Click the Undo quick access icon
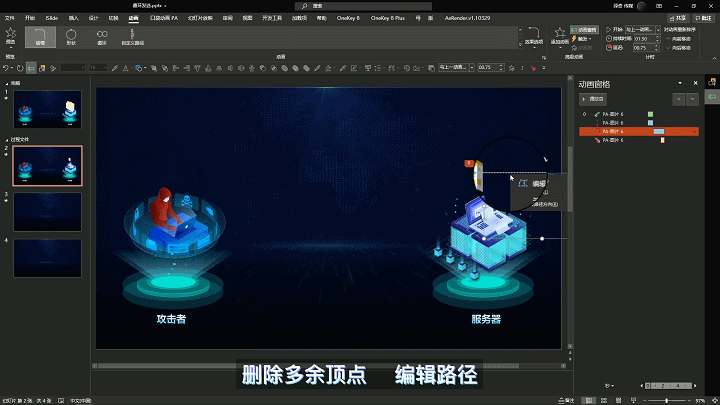The height and width of the screenshot is (405, 720). [6, 68]
